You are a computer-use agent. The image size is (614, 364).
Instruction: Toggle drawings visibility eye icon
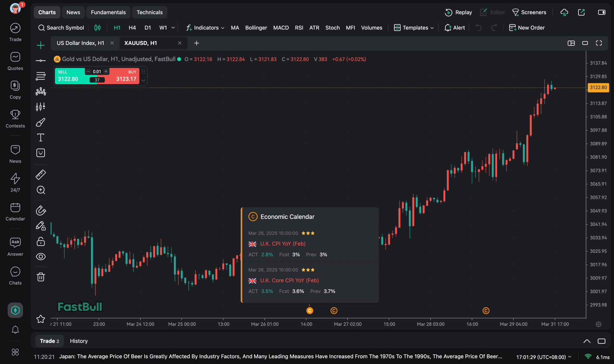pyautogui.click(x=41, y=256)
